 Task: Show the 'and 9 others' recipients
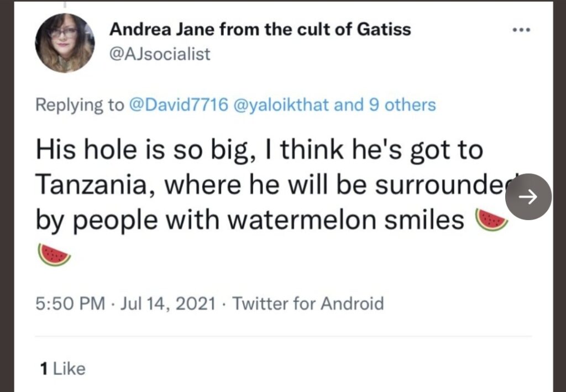[385, 104]
